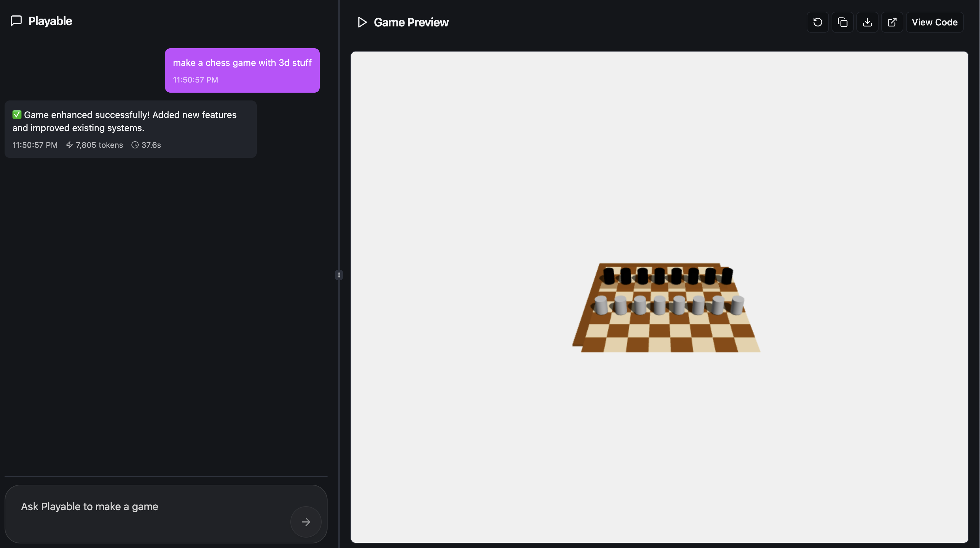Click the green checkmark emoji
The width and height of the screenshot is (980, 548).
click(x=17, y=114)
